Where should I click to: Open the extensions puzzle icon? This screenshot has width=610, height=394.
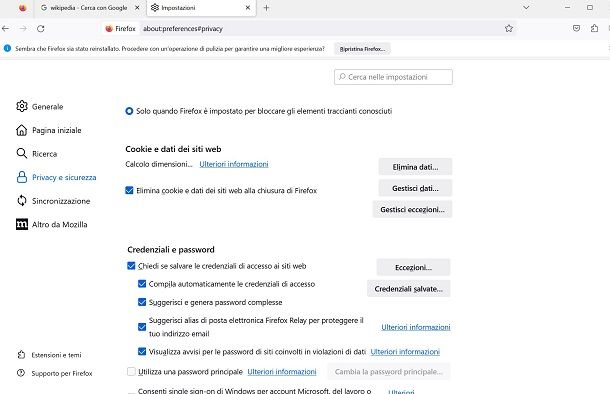594,28
